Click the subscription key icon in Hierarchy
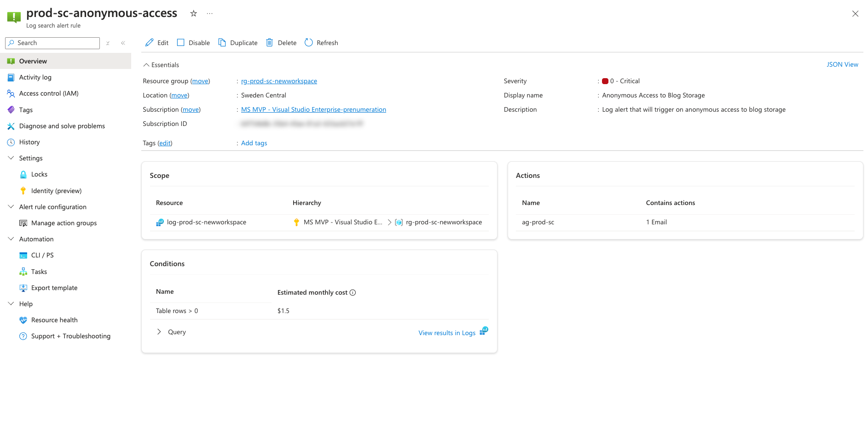Image resolution: width=868 pixels, height=422 pixels. (x=296, y=222)
